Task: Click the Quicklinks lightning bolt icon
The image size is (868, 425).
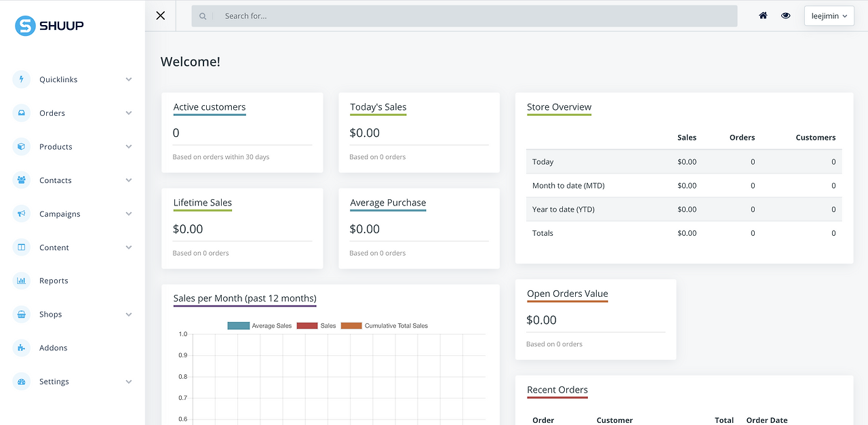Action: click(22, 79)
